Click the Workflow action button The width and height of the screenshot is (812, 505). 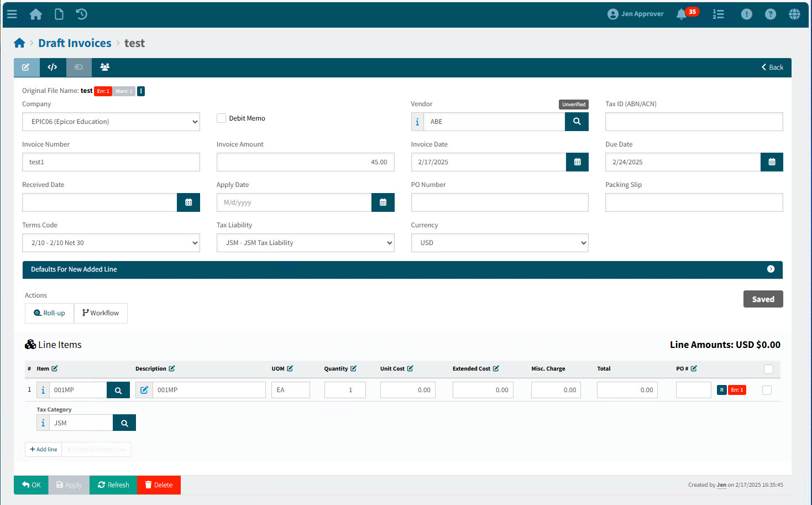pos(101,313)
